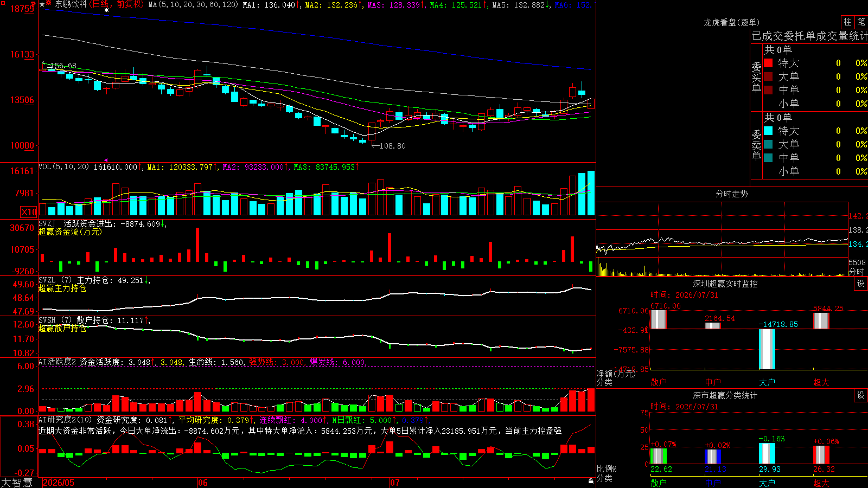Click the 156.68 high price annotation
The image size is (868, 488).
pos(63,66)
